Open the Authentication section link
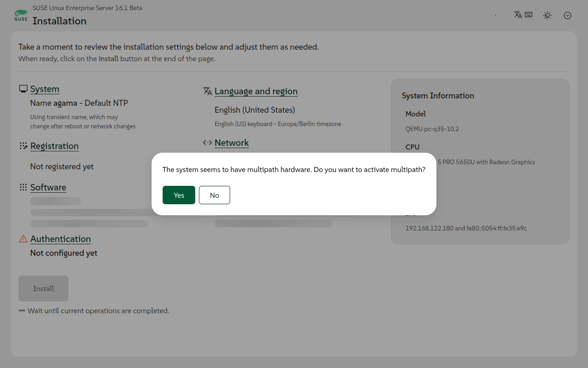 (61, 239)
